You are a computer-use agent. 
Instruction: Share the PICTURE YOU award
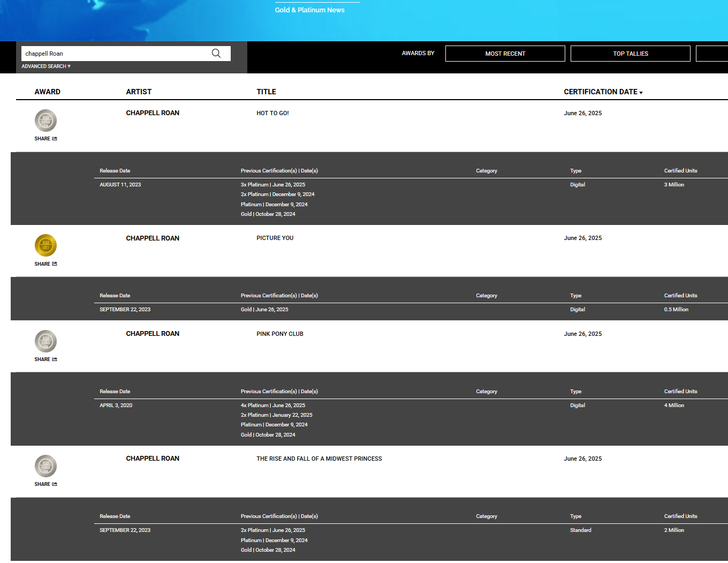(45, 264)
